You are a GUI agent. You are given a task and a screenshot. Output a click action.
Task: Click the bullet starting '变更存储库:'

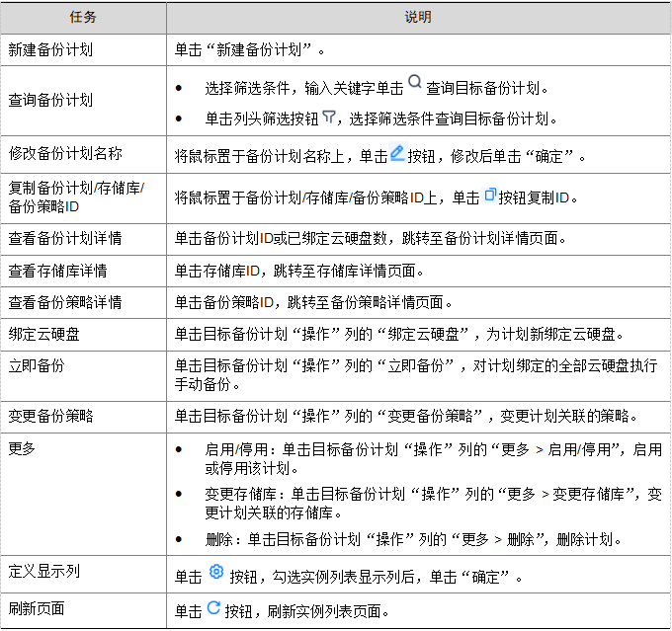click(x=433, y=504)
